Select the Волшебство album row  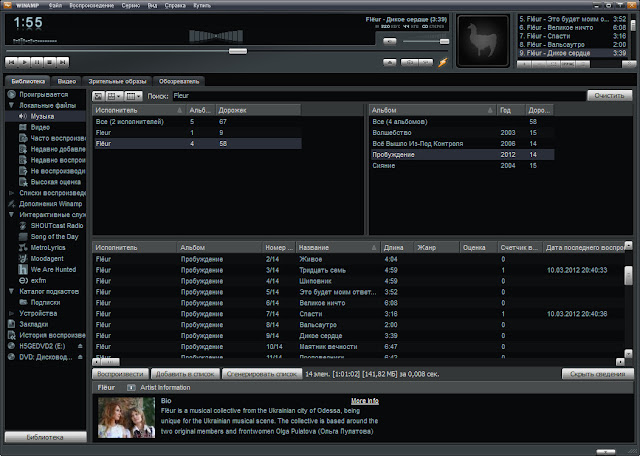pyautogui.click(x=462, y=133)
